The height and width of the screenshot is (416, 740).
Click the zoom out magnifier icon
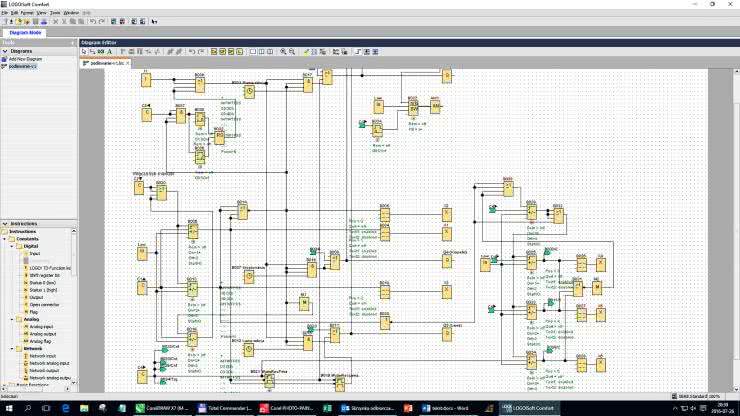[x=293, y=51]
